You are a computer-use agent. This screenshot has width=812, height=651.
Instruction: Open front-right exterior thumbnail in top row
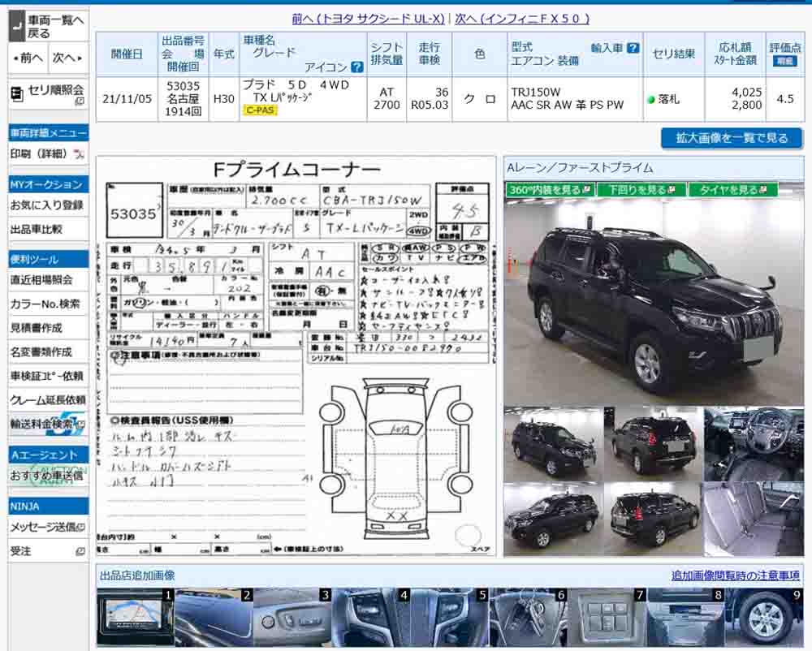(553, 444)
